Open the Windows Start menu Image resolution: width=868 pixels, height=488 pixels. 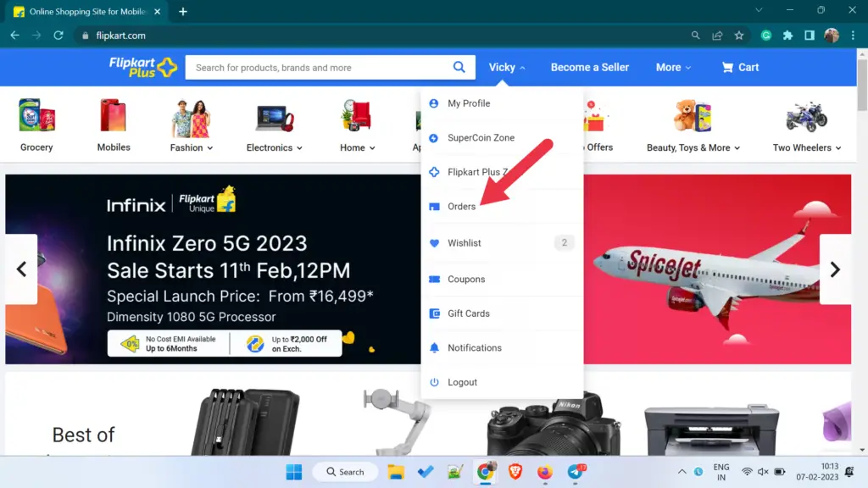294,472
